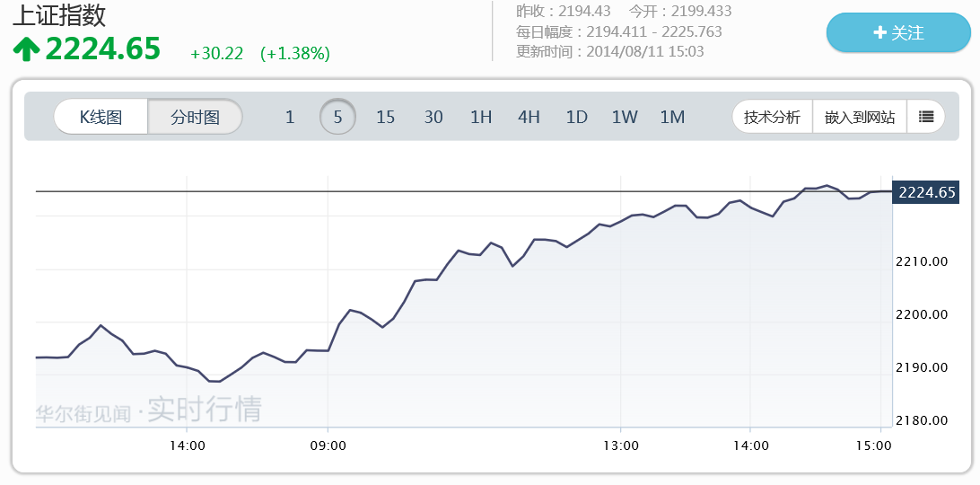Select the 1M chart interval
980x485 pixels.
point(672,117)
